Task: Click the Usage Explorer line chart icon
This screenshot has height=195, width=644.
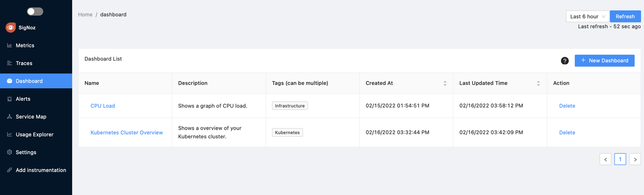Action: coord(9,134)
